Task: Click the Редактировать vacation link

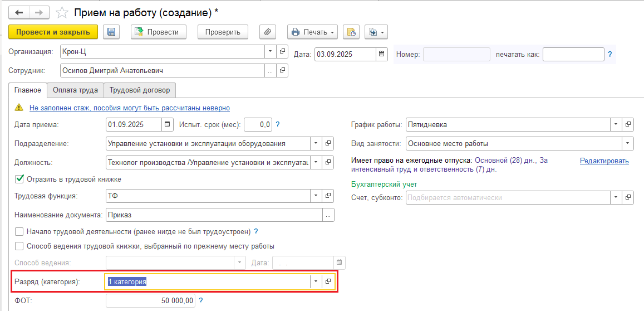Action: pos(604,161)
